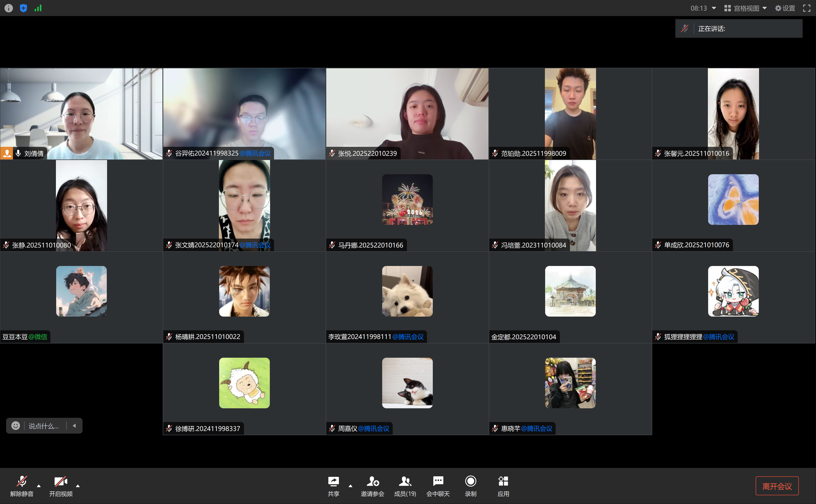The height and width of the screenshot is (504, 816).
Task: Click the @腾讯会议 link beside 惠晓芊
Action: click(x=536, y=428)
